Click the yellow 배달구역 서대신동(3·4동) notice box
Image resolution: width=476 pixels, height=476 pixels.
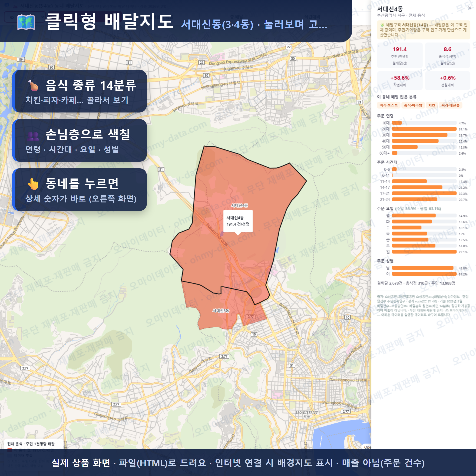click(423, 30)
